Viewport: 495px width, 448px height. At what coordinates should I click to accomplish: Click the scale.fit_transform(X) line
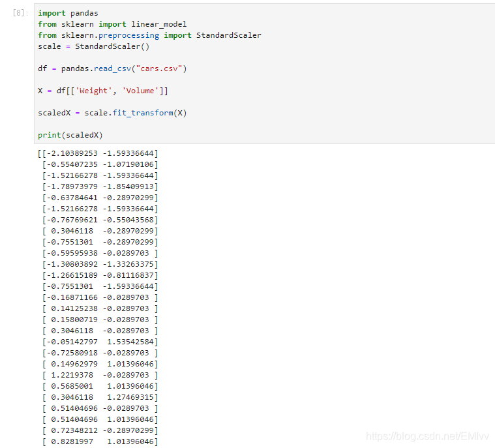point(112,113)
